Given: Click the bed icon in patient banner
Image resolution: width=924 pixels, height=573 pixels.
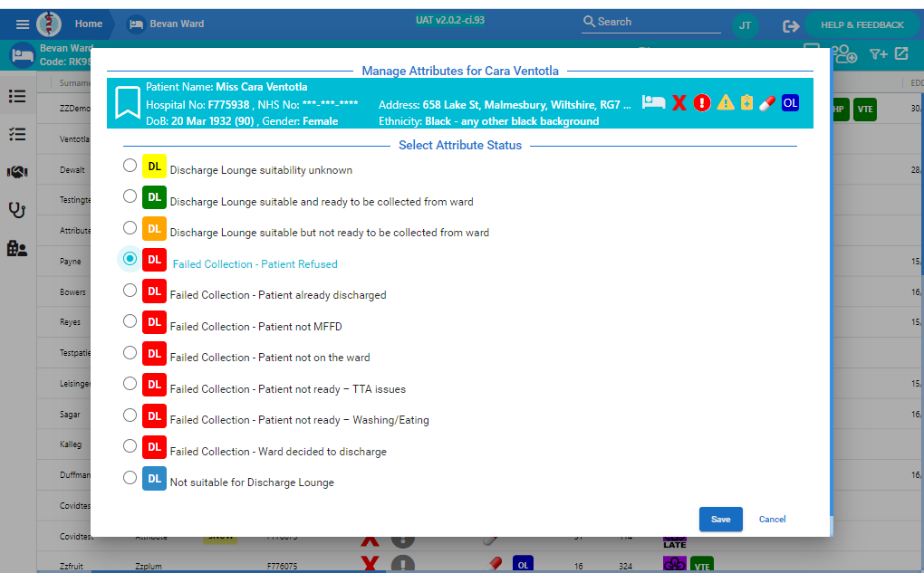Looking at the screenshot, I should [x=653, y=102].
